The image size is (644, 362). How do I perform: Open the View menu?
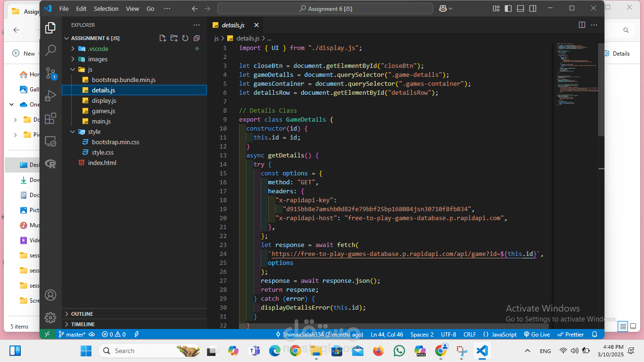(x=132, y=8)
